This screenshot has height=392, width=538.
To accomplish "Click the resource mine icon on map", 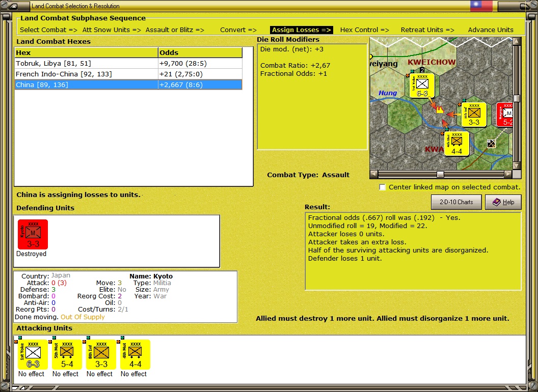I will 491,144.
